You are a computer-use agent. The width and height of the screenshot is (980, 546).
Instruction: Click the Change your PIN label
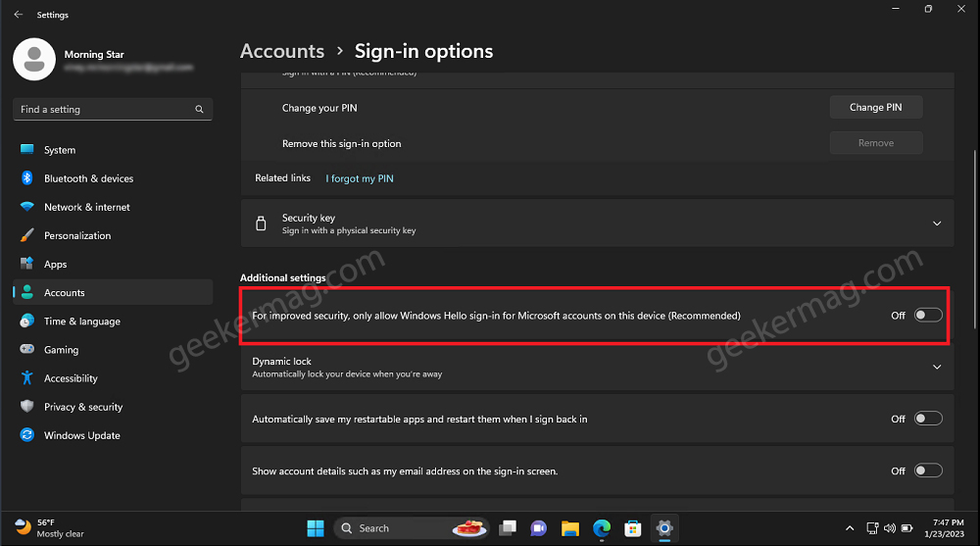pos(319,108)
